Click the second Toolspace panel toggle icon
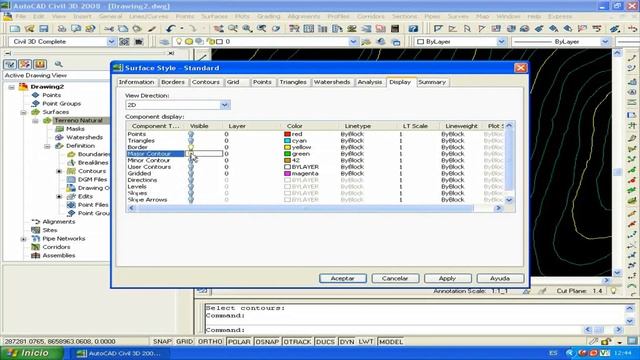The height and width of the screenshot is (360, 640). point(25,64)
